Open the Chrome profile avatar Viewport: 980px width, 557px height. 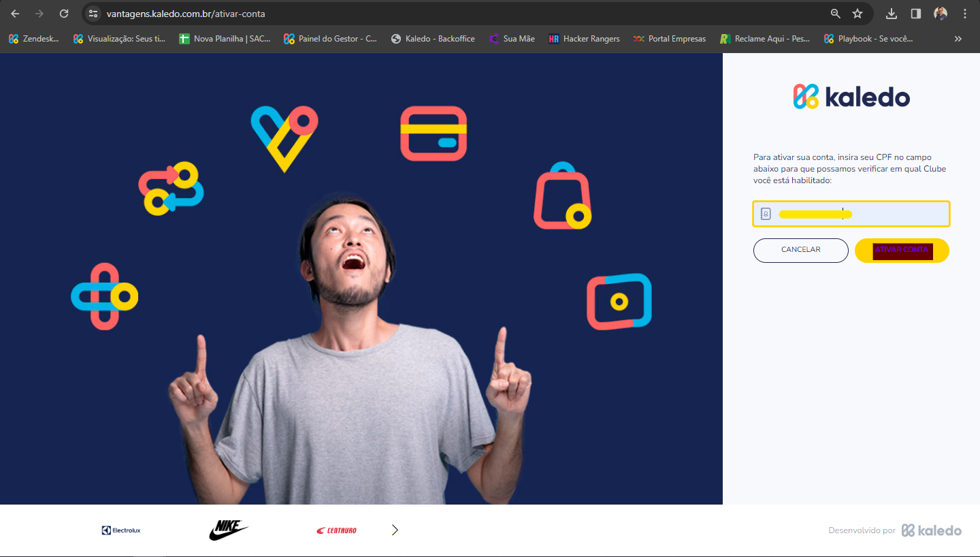[941, 14]
